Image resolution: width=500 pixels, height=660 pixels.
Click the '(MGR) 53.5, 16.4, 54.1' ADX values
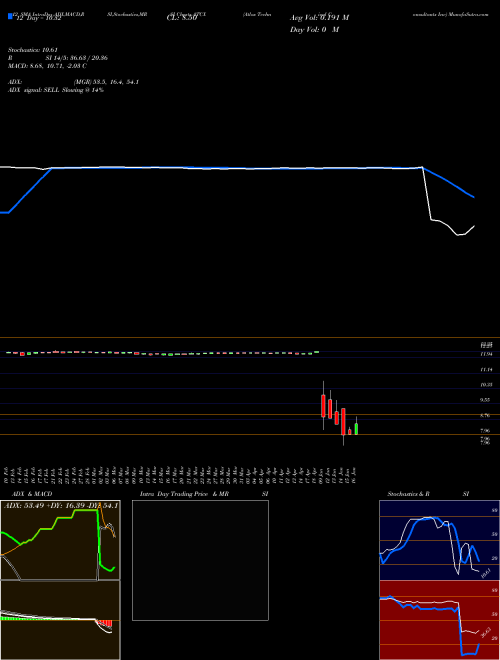(106, 82)
